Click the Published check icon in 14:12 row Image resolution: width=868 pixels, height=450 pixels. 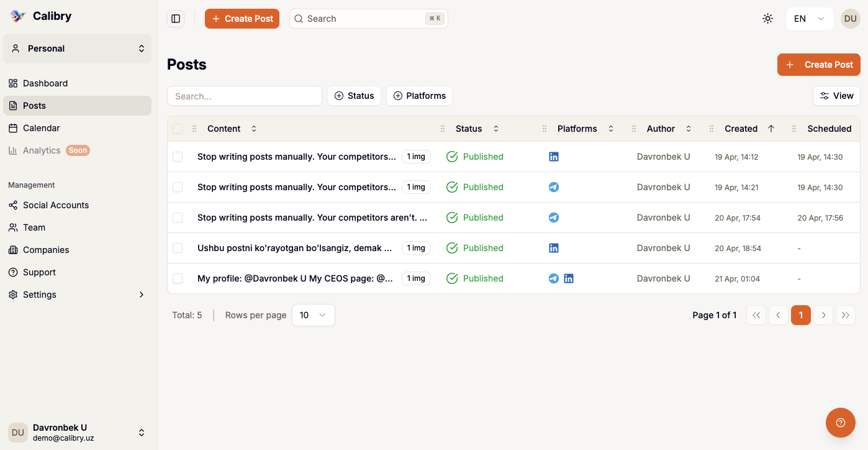452,157
